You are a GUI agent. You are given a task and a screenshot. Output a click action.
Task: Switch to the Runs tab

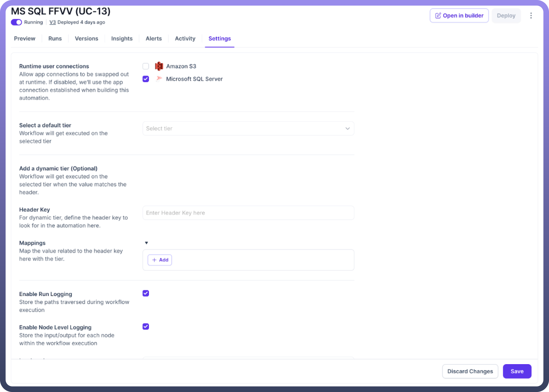point(55,39)
